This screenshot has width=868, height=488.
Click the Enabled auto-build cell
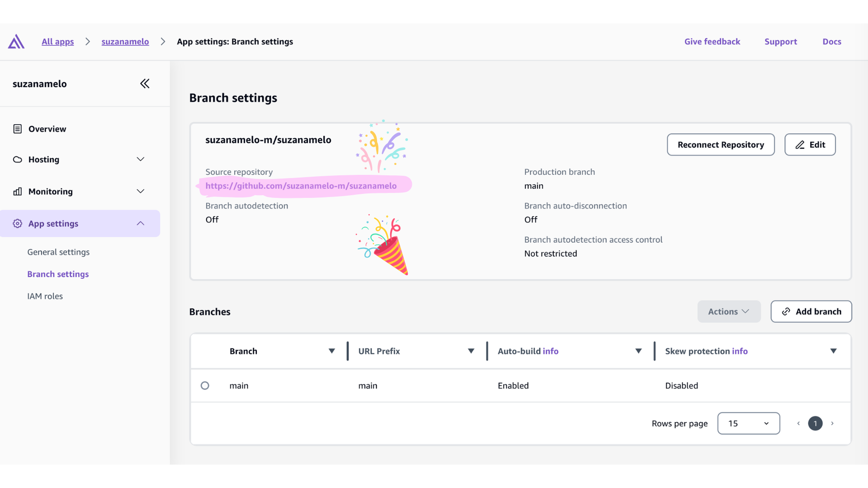pos(513,386)
